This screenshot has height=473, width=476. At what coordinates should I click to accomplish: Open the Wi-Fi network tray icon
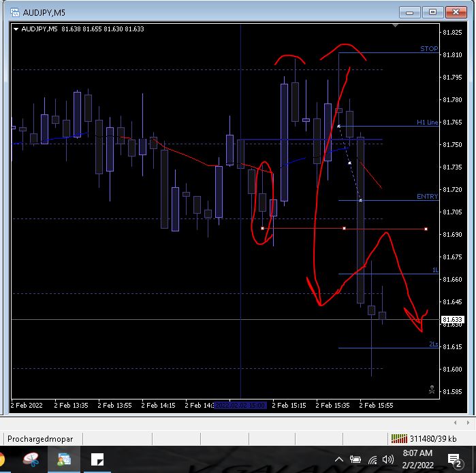pos(372,460)
